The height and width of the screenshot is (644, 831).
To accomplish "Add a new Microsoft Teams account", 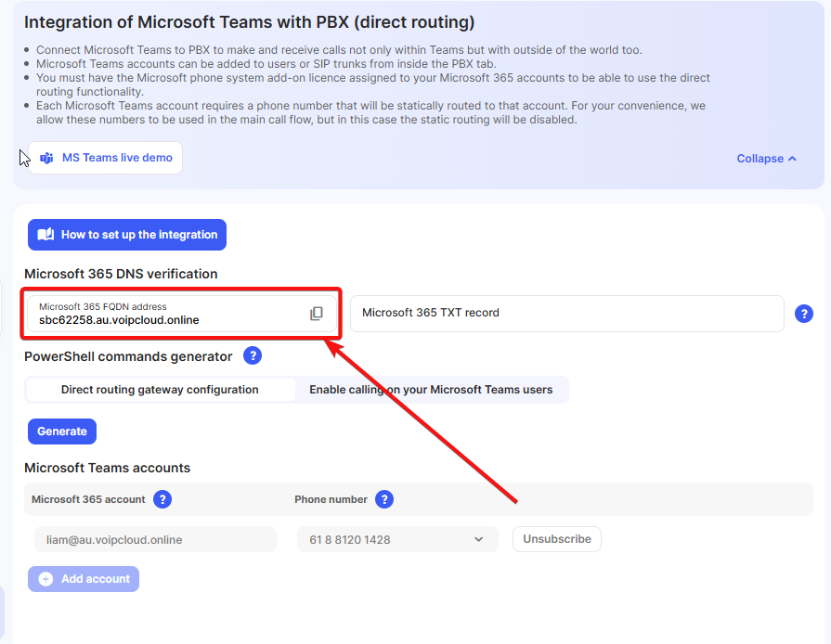I will pyautogui.click(x=84, y=579).
